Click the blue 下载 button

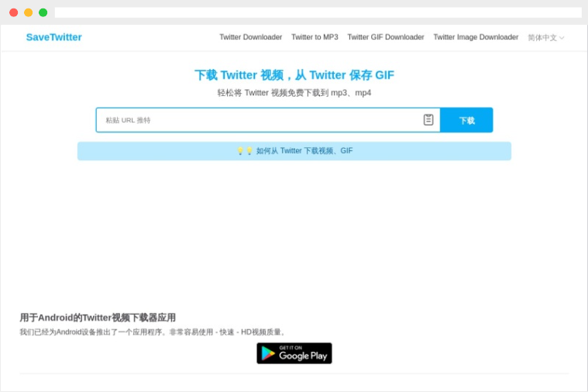(466, 120)
